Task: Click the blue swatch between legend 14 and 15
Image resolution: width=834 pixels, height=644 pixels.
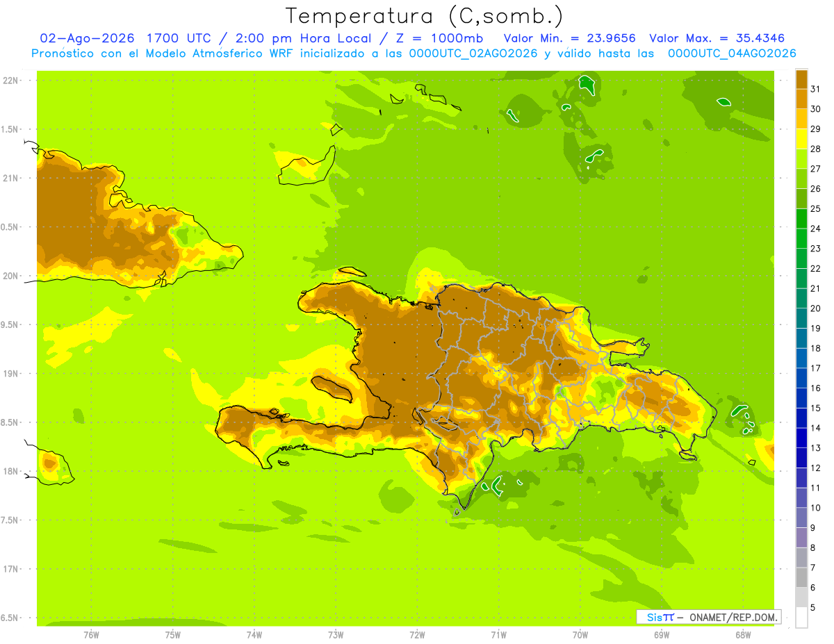Action: 801,418
